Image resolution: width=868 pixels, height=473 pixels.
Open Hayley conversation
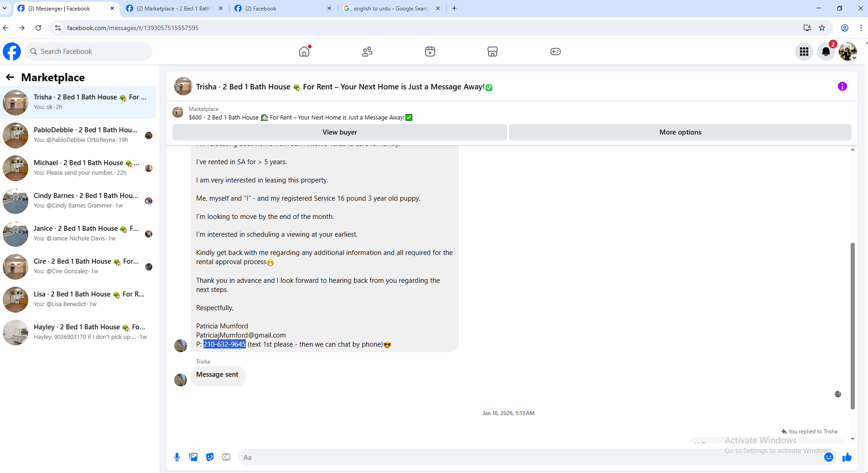coord(78,333)
